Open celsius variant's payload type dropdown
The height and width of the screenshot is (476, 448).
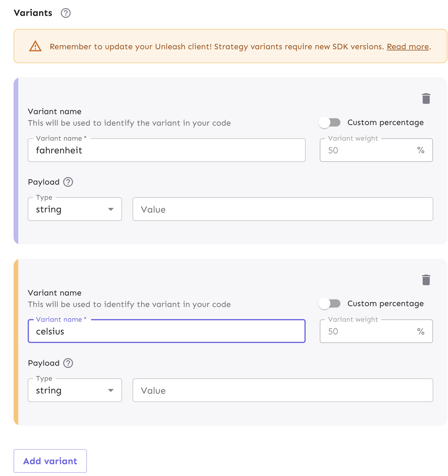[x=75, y=390]
